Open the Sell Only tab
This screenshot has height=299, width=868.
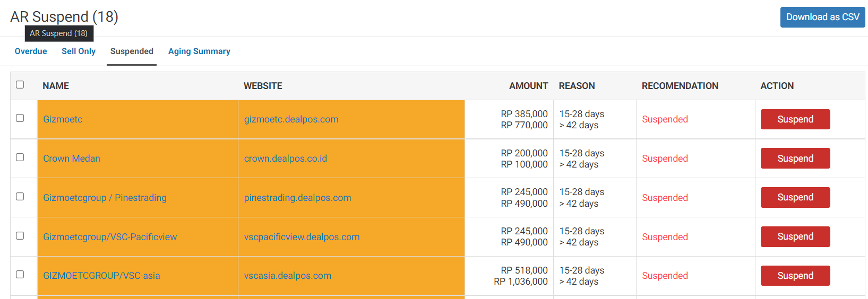tap(79, 51)
